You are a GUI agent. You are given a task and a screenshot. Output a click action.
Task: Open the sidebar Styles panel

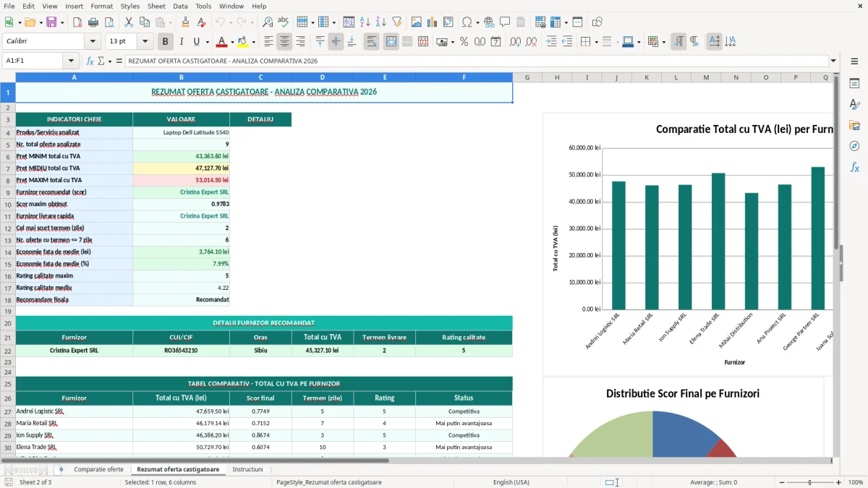pyautogui.click(x=854, y=104)
